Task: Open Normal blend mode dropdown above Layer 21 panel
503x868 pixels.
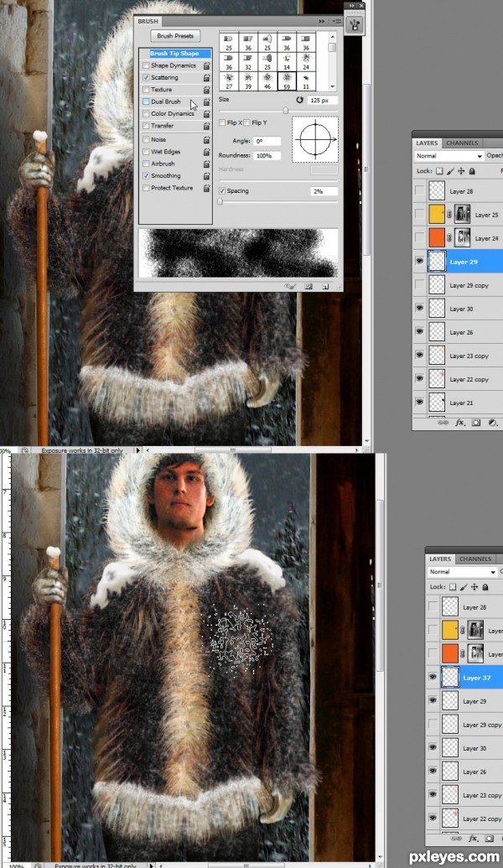Action: click(x=449, y=156)
